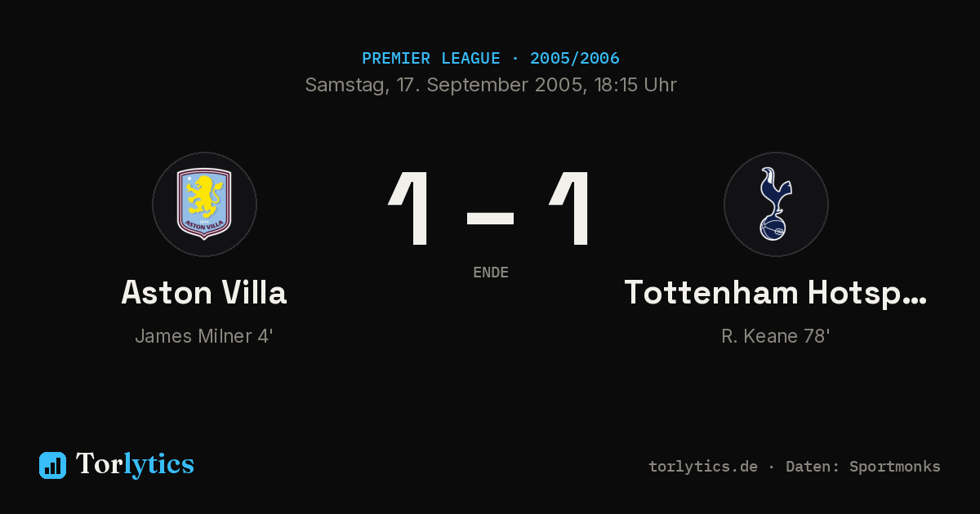
Task: Click the Torlytics bar chart logo icon
Action: [52, 465]
